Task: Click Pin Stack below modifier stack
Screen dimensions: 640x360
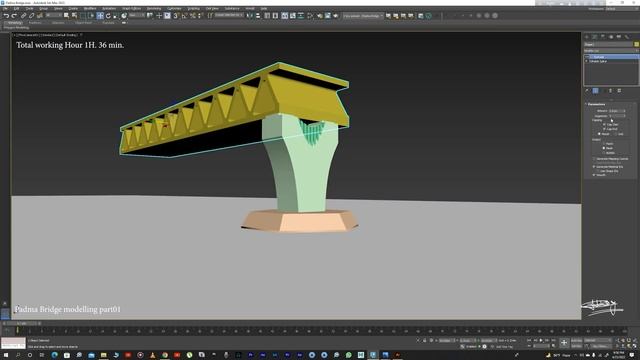Action: click(587, 91)
